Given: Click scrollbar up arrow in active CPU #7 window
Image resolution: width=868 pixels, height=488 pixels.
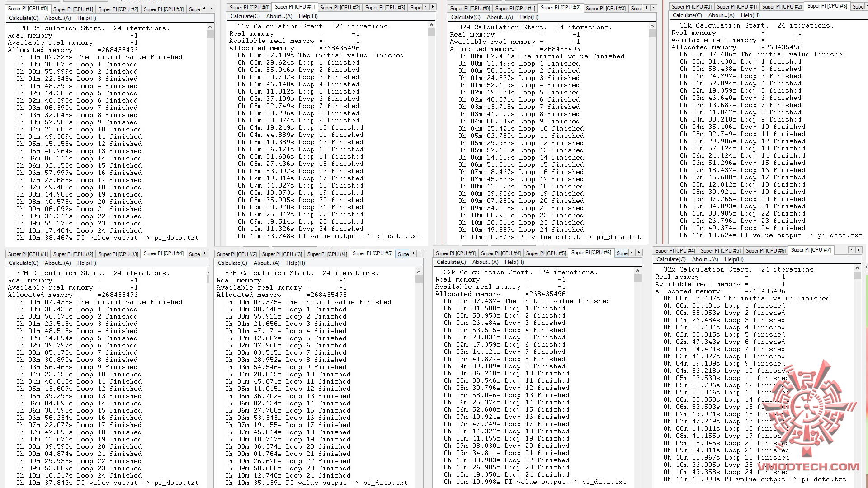Looking at the screenshot, I should [857, 269].
